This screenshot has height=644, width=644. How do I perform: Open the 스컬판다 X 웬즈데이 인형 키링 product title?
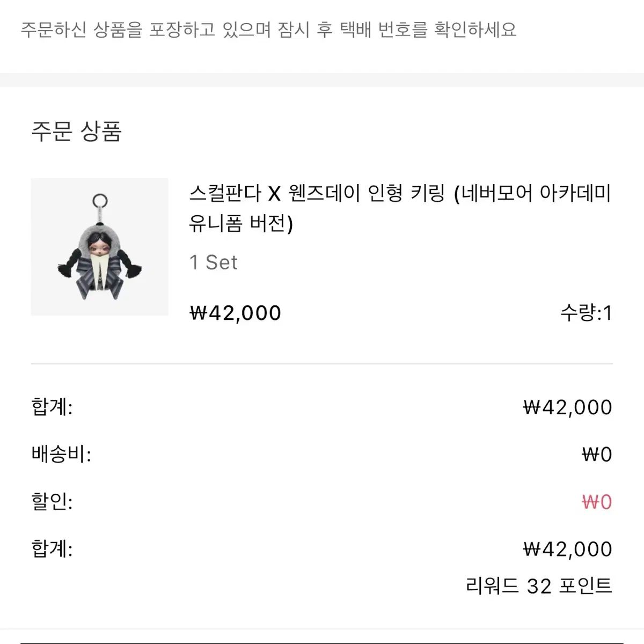tap(400, 208)
